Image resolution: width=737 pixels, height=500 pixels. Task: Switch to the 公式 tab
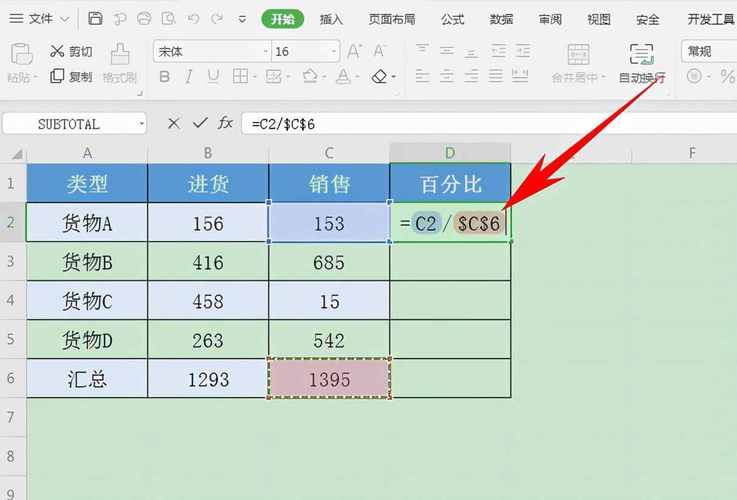[453, 19]
